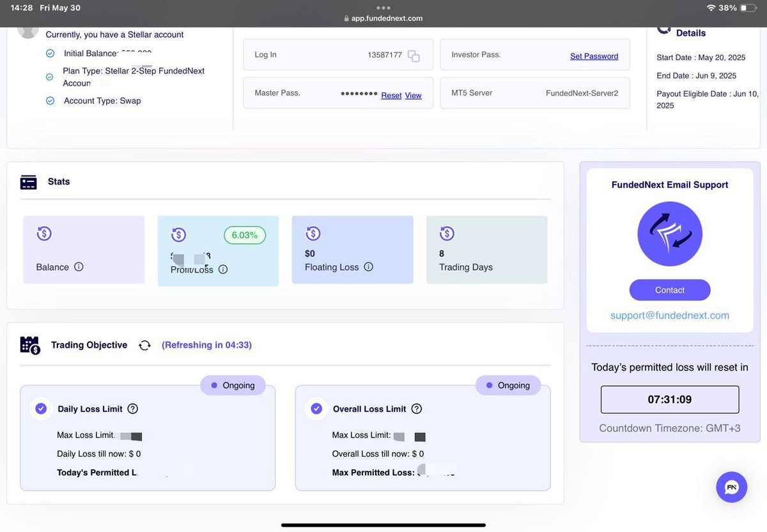767x532 pixels.
Task: Click the Overall Loss till now: $ 0 text
Action: (x=378, y=454)
